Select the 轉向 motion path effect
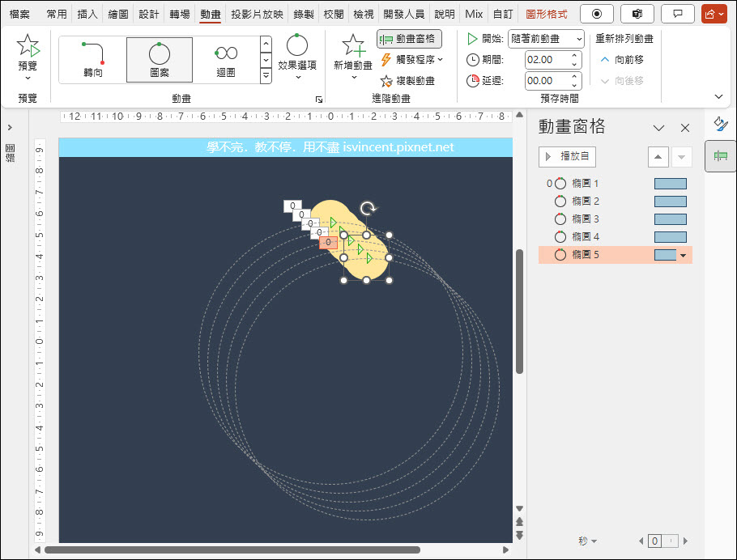This screenshot has width=737, height=560. pyautogui.click(x=93, y=60)
